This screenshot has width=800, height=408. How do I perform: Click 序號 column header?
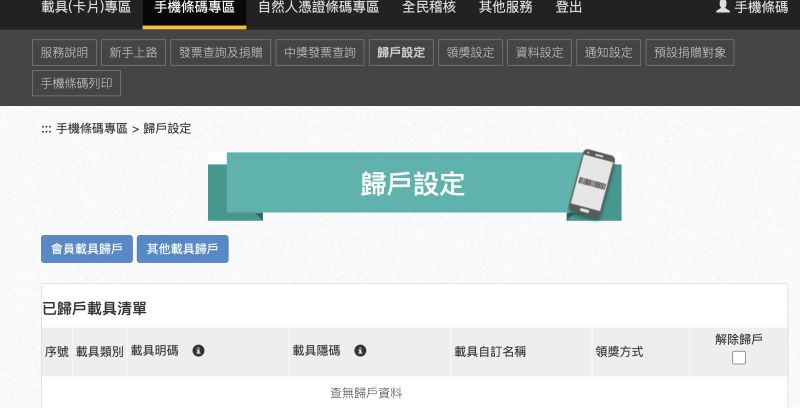coord(57,352)
